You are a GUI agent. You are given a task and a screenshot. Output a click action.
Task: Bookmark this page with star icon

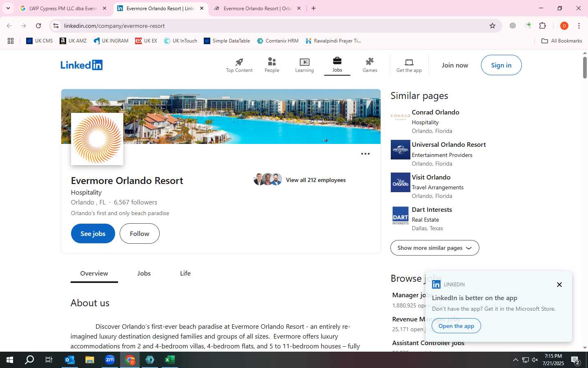tap(492, 26)
